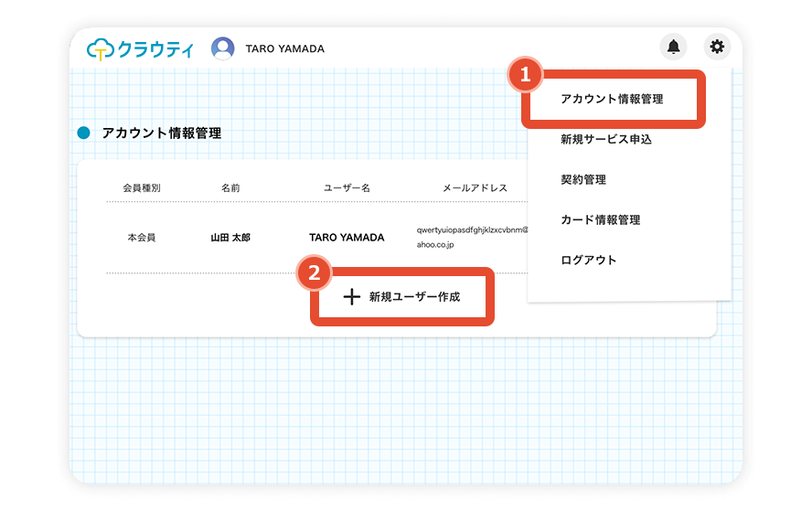Select the 山田 太郎 name cell
Screen dimensions: 812x512
coord(230,238)
